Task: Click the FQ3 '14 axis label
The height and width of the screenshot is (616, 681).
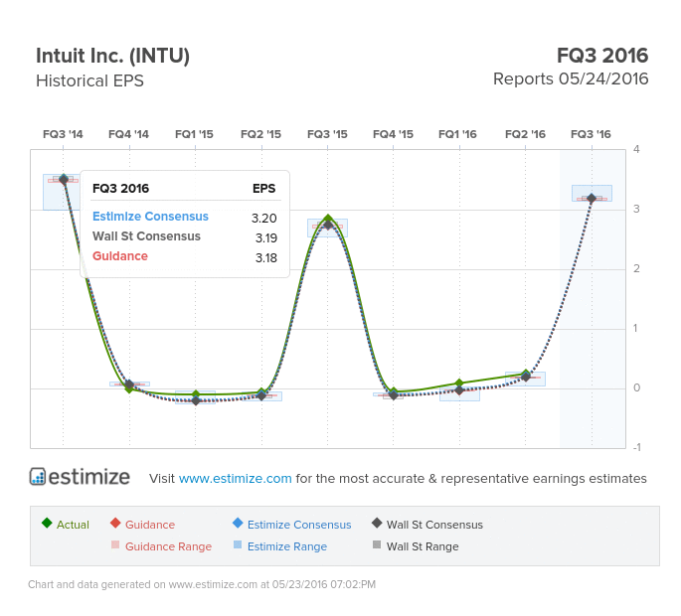Action: pos(63,134)
